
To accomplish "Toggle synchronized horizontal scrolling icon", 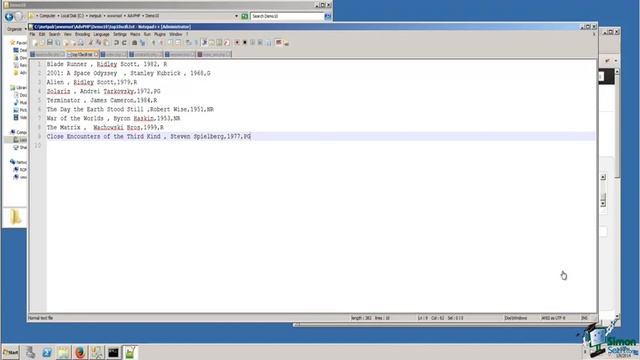I will coord(178,42).
